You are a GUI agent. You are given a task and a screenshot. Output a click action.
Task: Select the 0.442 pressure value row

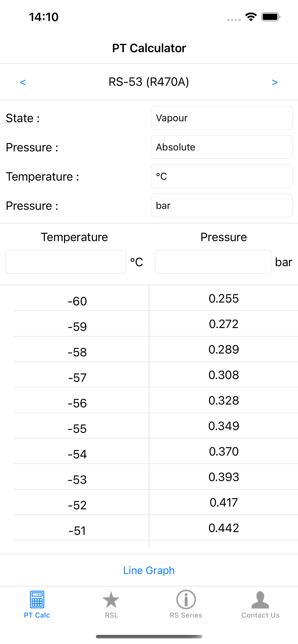[x=224, y=528]
